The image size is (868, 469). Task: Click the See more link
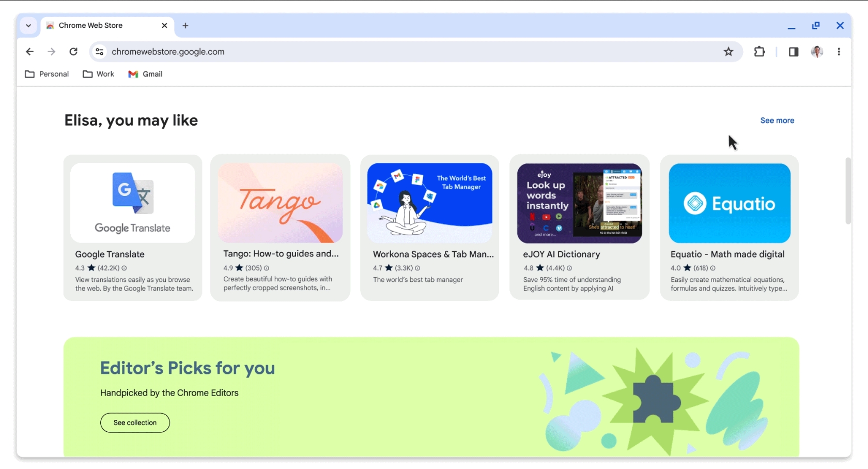(x=777, y=120)
